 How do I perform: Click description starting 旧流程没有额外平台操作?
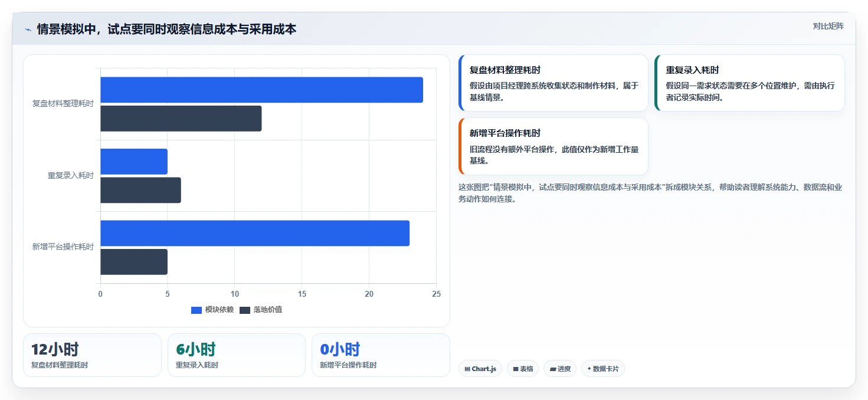pyautogui.click(x=554, y=155)
